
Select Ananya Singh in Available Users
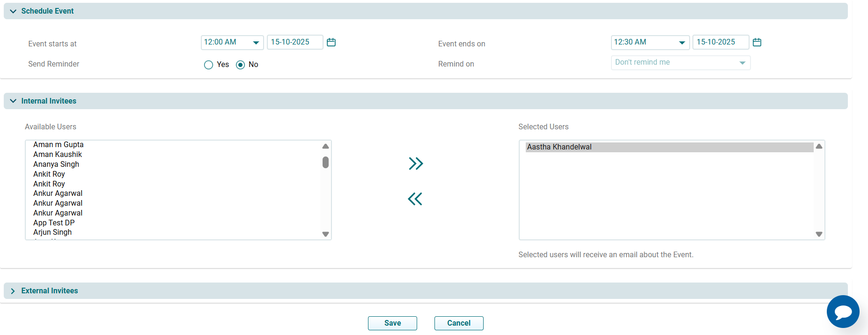click(56, 164)
